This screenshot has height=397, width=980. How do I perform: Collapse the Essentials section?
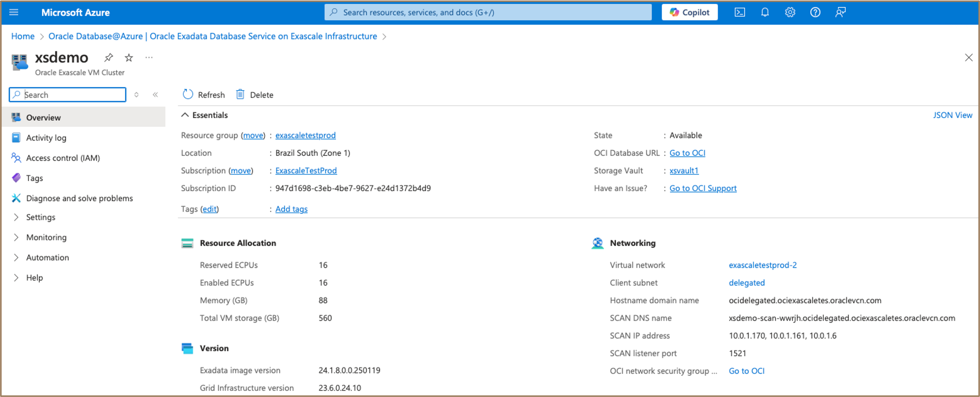(x=185, y=115)
